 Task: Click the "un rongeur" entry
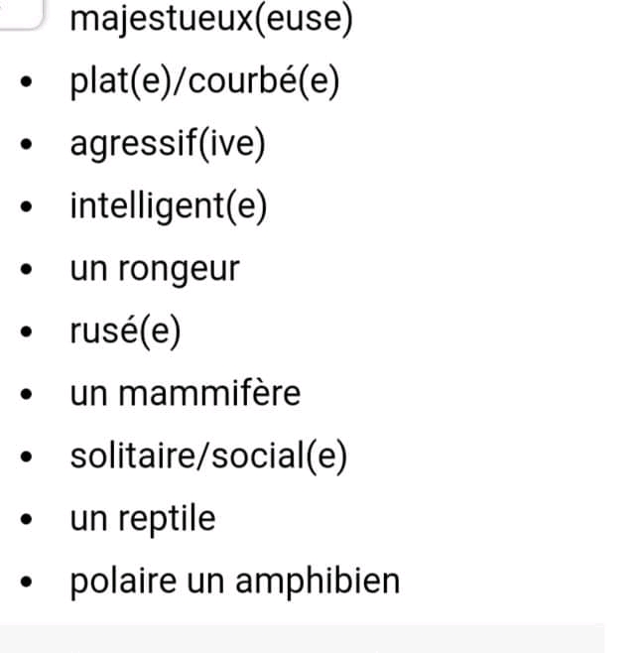154,269
